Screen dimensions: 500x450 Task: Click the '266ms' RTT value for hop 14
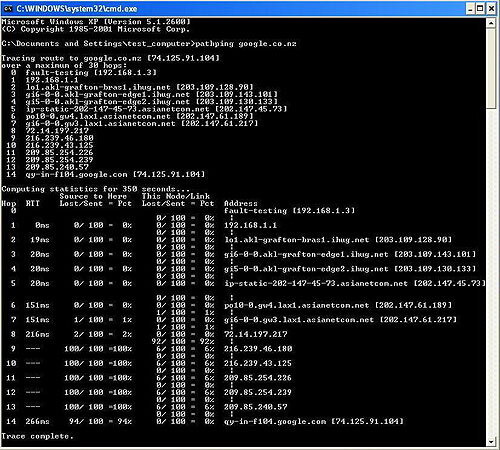[x=37, y=421]
